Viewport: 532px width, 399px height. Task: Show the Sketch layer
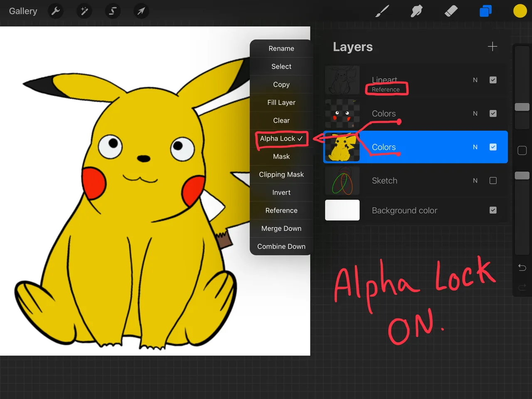coord(493,181)
